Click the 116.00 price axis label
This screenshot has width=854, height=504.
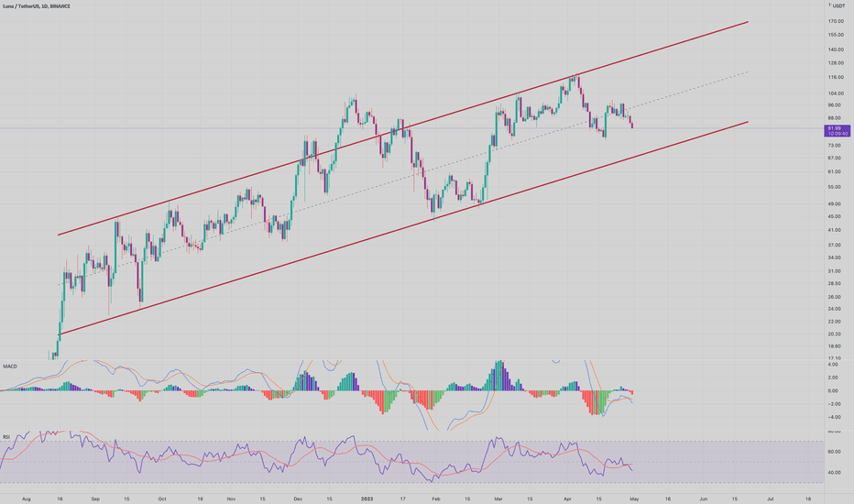(836, 77)
